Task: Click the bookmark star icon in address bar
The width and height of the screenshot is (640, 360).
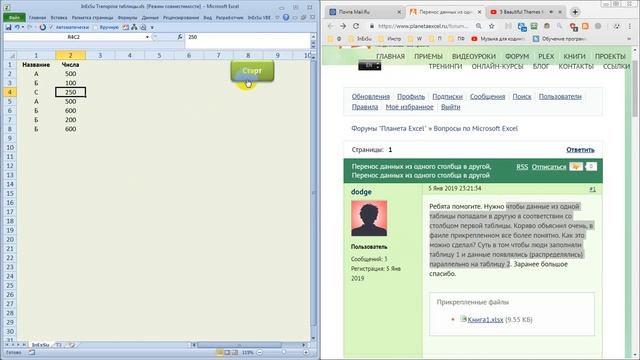Action: pyautogui.click(x=491, y=26)
